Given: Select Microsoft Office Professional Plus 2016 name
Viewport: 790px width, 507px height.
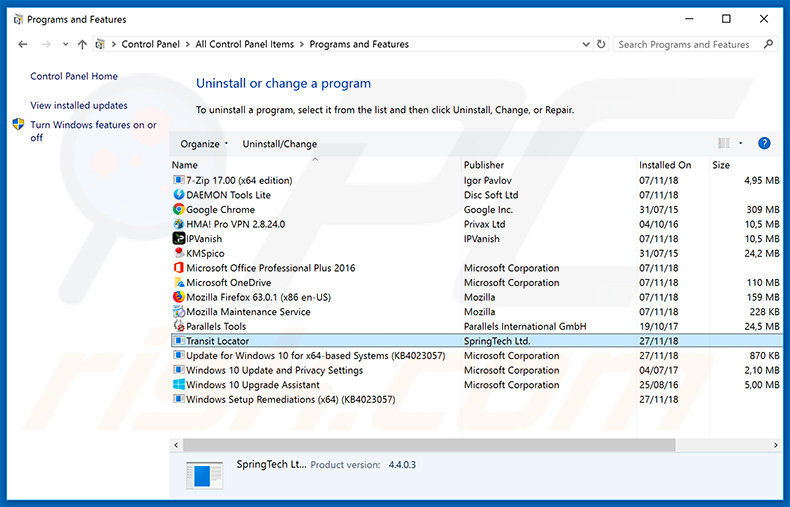Looking at the screenshot, I should tap(271, 268).
